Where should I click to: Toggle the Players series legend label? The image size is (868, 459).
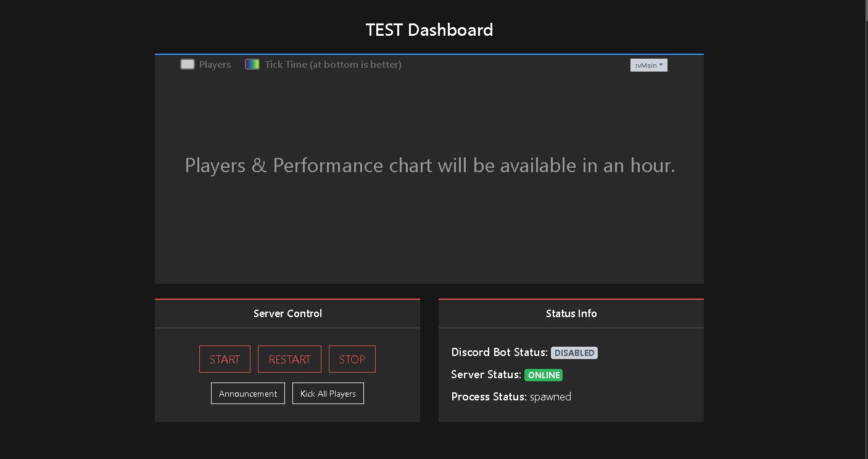coord(215,65)
